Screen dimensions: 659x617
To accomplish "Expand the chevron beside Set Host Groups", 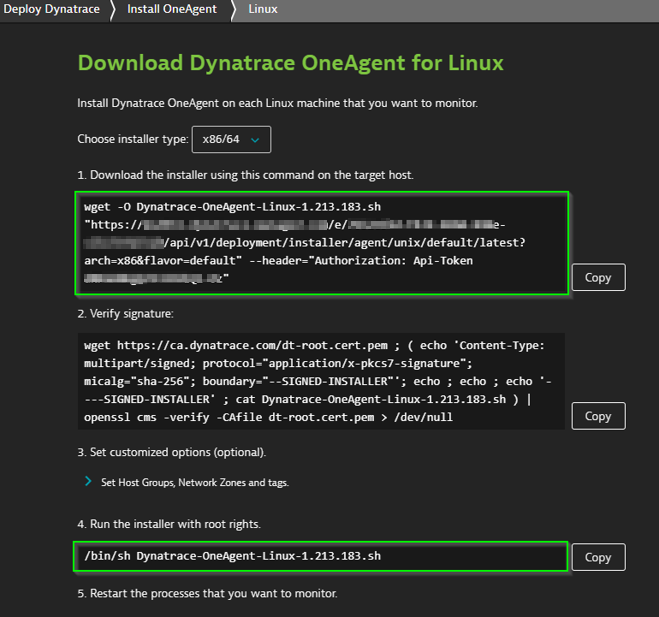I will (87, 482).
